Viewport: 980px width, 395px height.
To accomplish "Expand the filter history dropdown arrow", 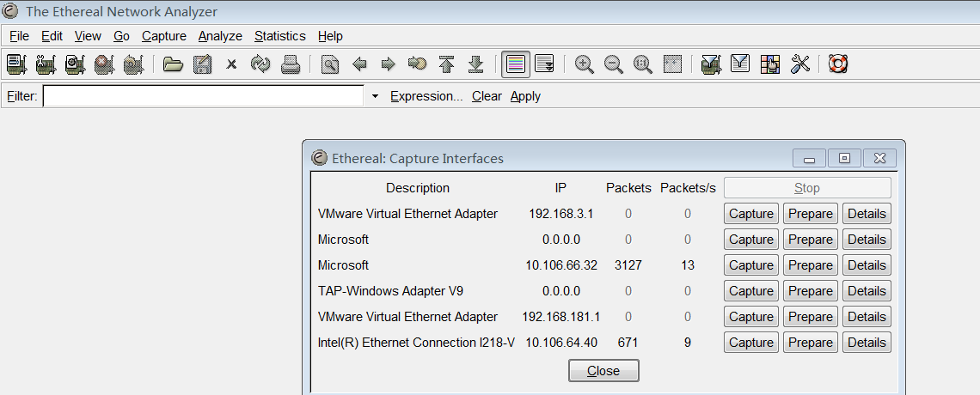I will (375, 97).
